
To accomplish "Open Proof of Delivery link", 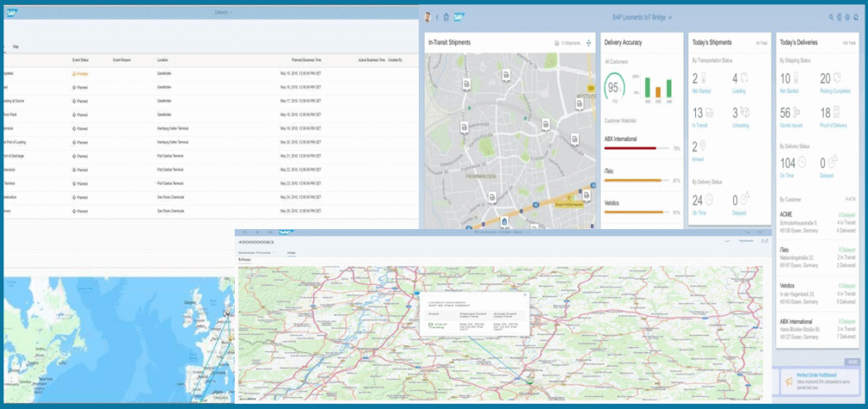I will click(x=834, y=126).
